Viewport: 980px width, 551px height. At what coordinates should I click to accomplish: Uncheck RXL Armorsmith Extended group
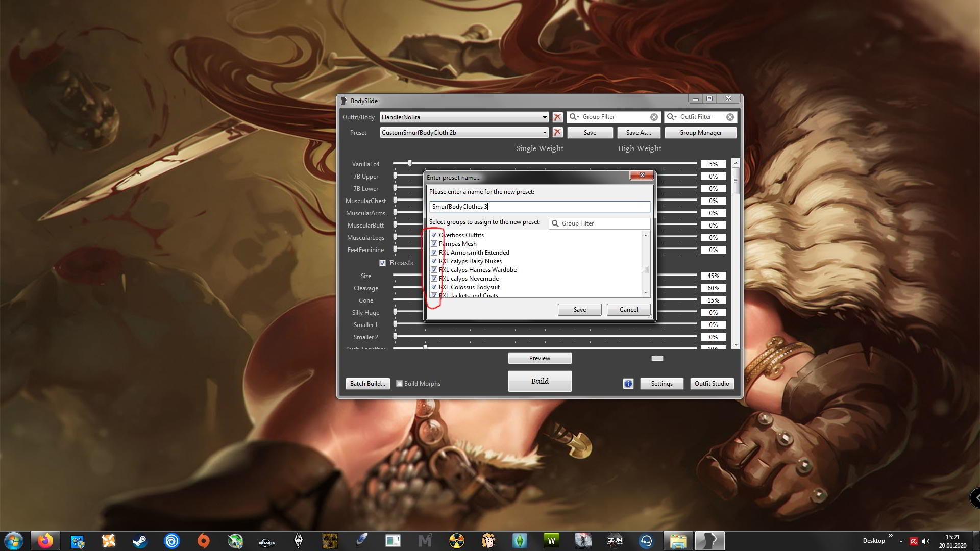pyautogui.click(x=434, y=253)
